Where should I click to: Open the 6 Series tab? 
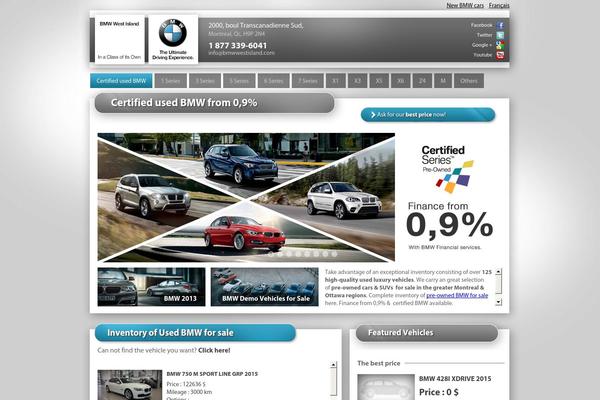click(x=274, y=81)
